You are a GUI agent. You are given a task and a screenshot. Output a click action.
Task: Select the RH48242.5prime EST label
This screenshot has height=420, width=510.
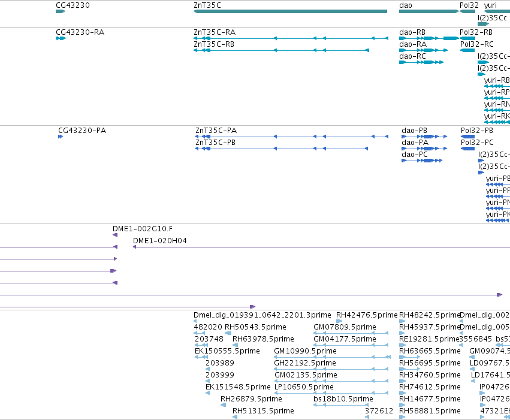429,315
